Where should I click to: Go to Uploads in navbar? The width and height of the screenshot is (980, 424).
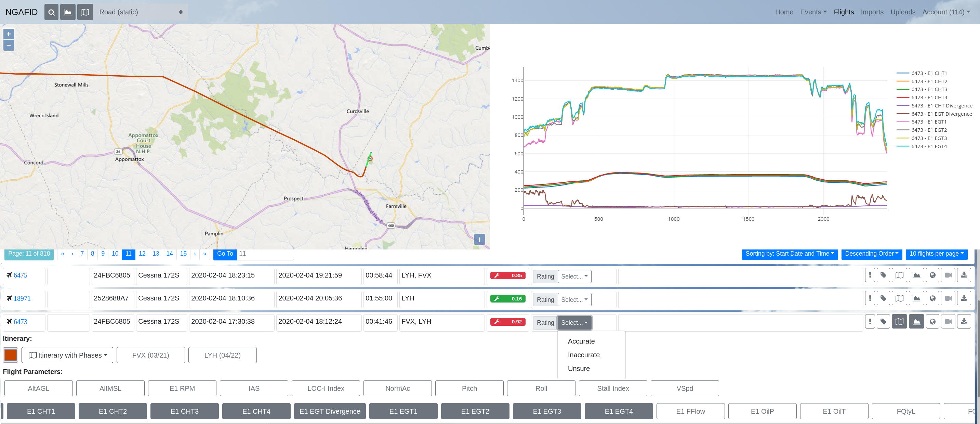click(903, 12)
